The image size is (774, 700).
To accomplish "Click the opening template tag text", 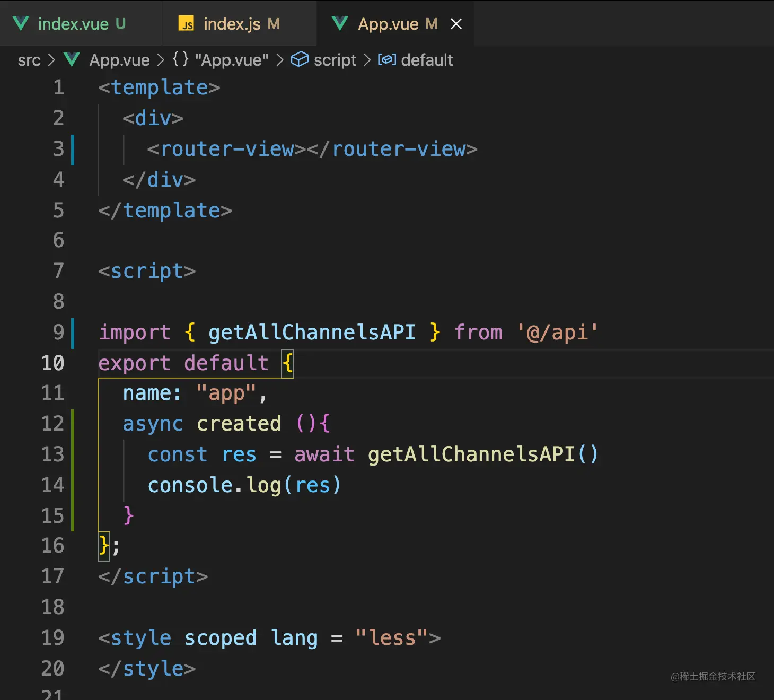I will (x=159, y=87).
